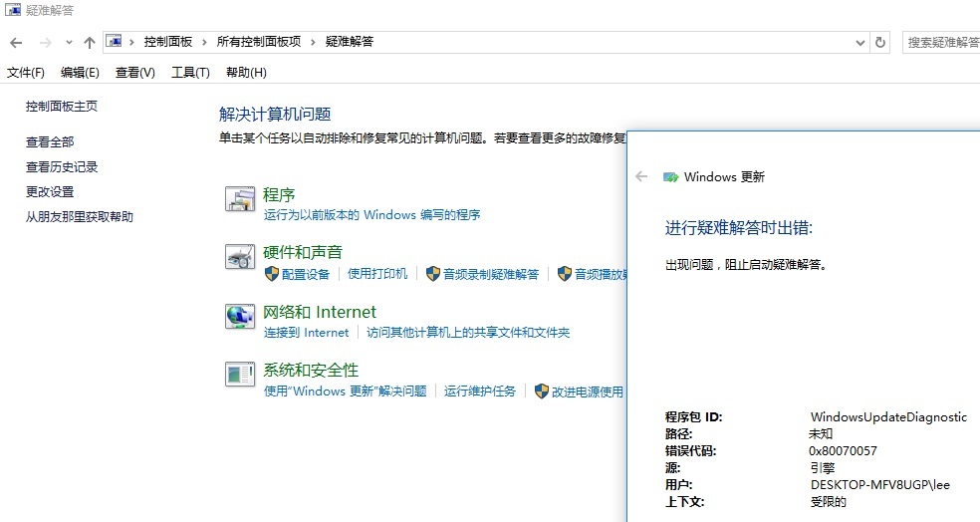Viewport: 980px width, 522px height.
Task: Select WindowsUpdateDiagnostic package ID value
Action: pyautogui.click(x=888, y=417)
